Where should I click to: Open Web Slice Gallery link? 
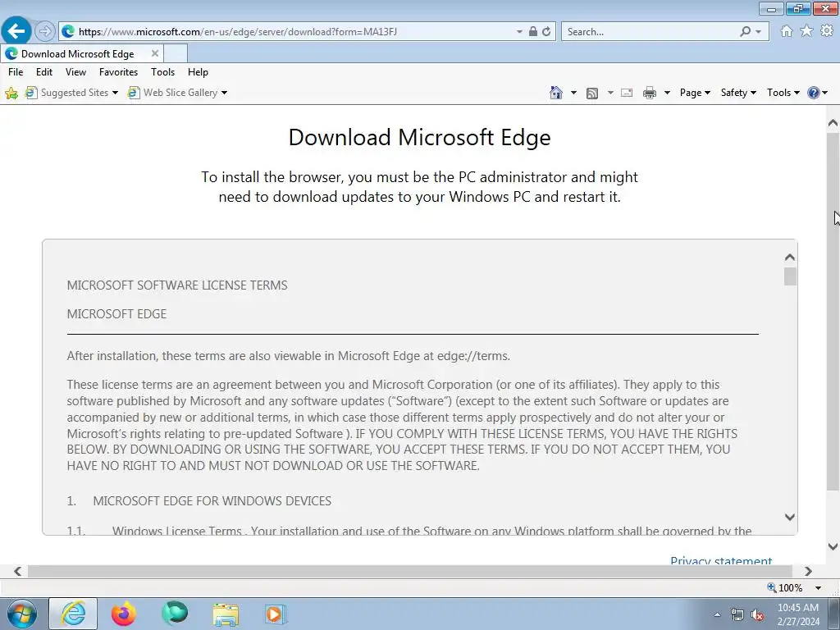point(173,93)
